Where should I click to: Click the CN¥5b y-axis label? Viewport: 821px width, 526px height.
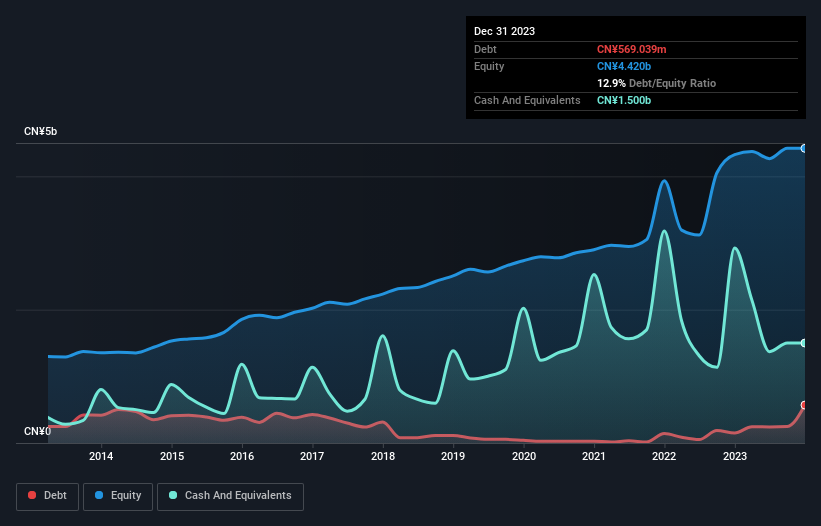40,131
